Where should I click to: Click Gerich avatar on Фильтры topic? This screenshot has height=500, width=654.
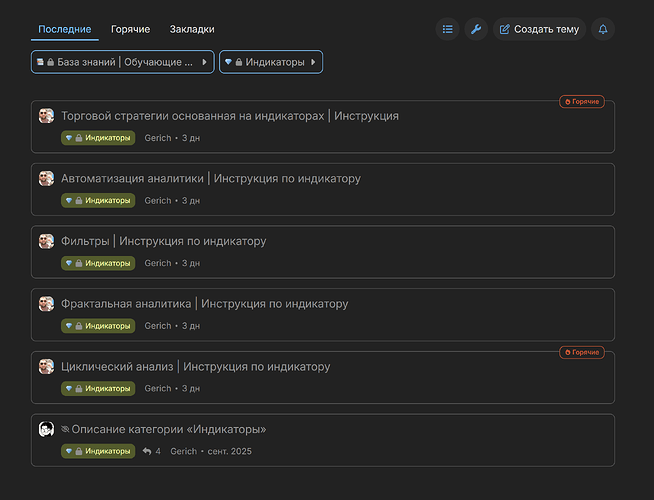point(46,241)
